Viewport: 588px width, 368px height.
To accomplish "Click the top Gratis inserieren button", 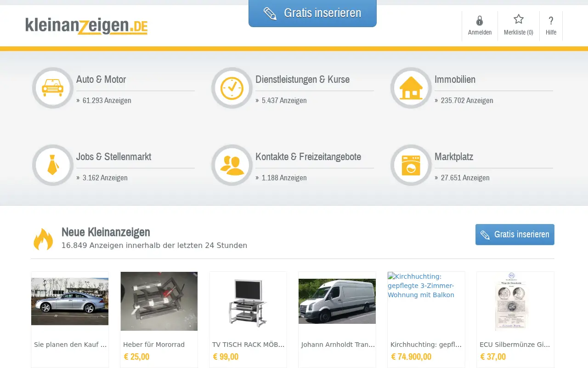I will [312, 13].
